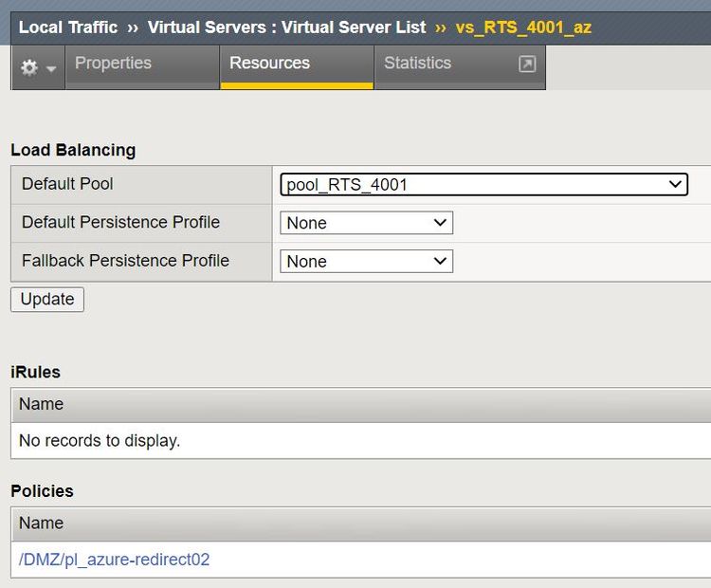Click the vs_RTS_4001_az breadcrumb title
Screen dimensions: 711x588
pos(523,28)
